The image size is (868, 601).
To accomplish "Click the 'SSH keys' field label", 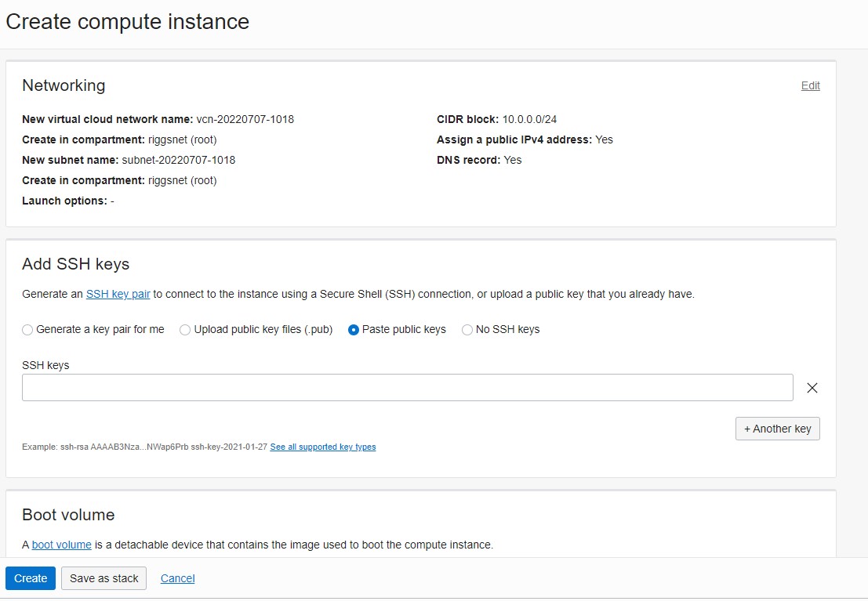I will pyautogui.click(x=45, y=365).
